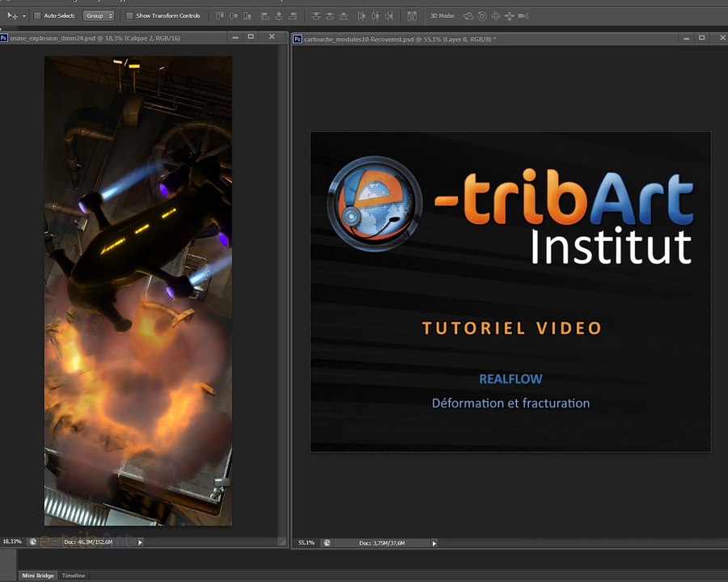This screenshot has width=728, height=582.
Task: Click Distribute vertical centers icon
Action: [x=330, y=16]
